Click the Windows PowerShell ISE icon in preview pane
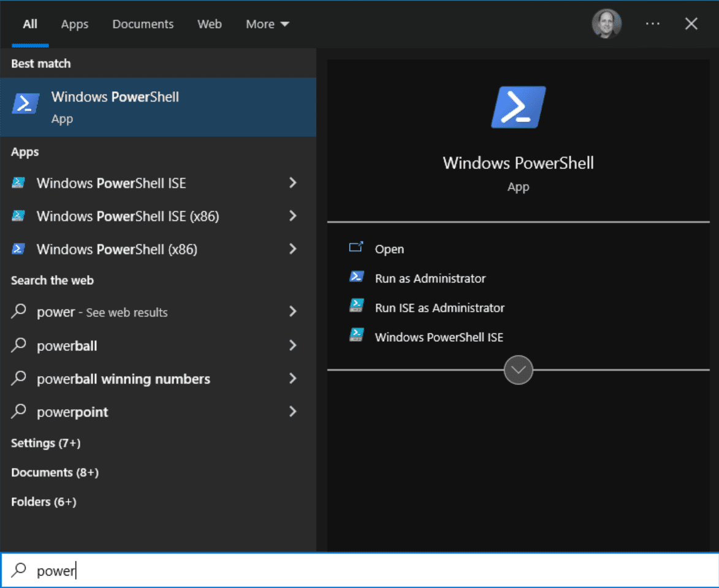Viewport: 719px width, 588px height. (356, 336)
